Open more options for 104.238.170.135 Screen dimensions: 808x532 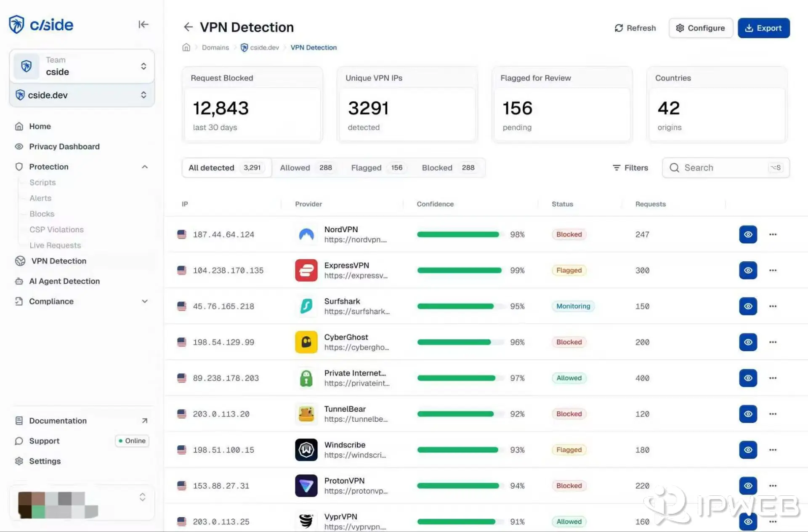click(773, 270)
